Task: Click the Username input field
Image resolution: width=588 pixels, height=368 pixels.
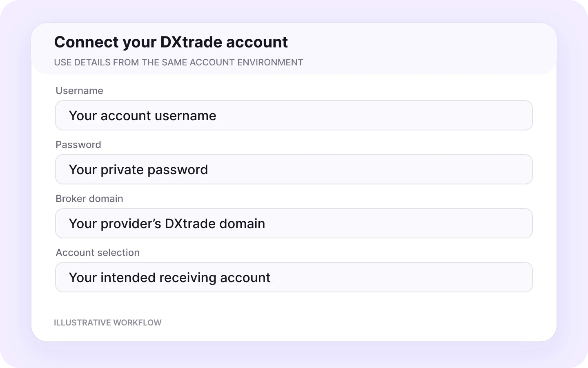Action: [x=294, y=115]
